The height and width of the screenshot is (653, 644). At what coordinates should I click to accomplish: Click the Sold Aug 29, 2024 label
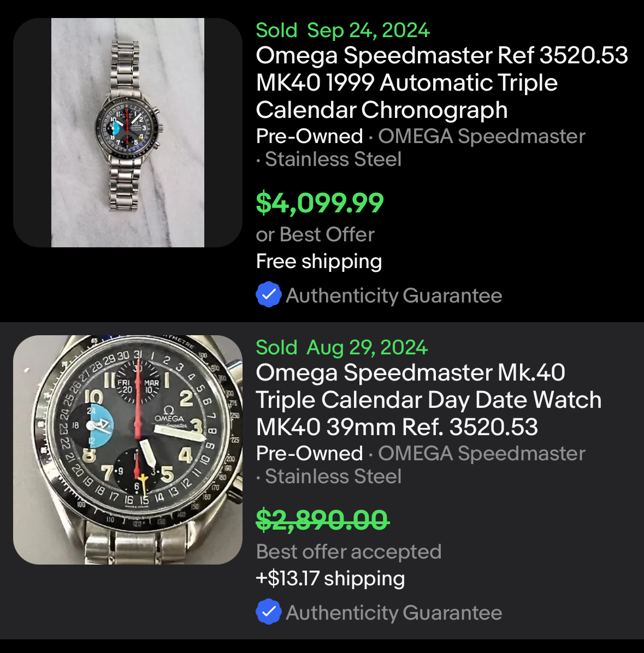tap(341, 348)
